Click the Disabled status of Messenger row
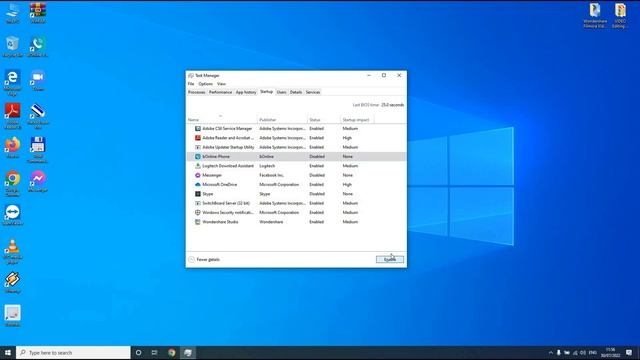Viewport: 640px width, 360px height. [317, 175]
